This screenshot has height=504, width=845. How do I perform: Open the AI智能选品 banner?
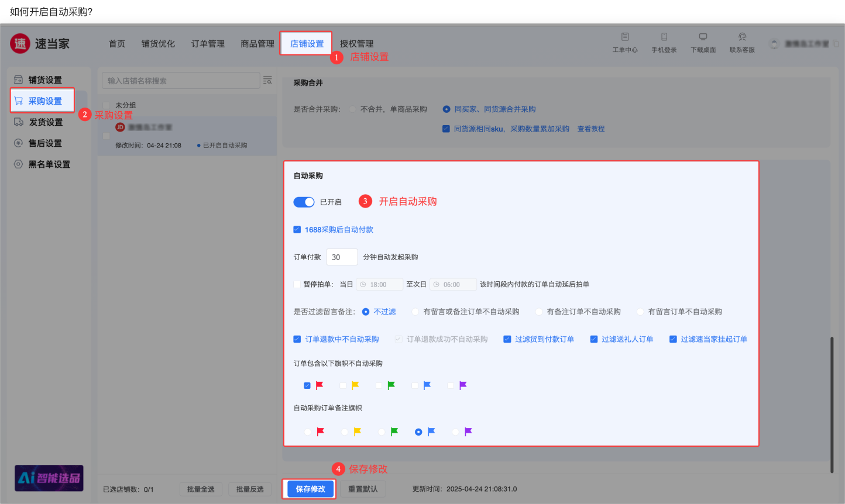coord(49,478)
